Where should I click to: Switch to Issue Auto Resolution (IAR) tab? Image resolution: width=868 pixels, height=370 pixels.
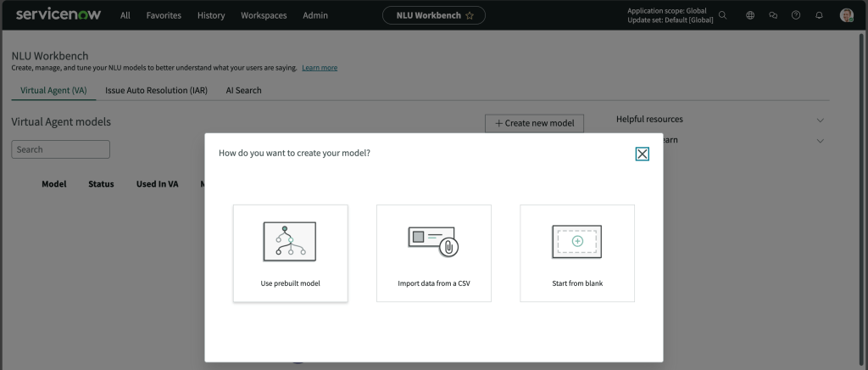click(156, 90)
